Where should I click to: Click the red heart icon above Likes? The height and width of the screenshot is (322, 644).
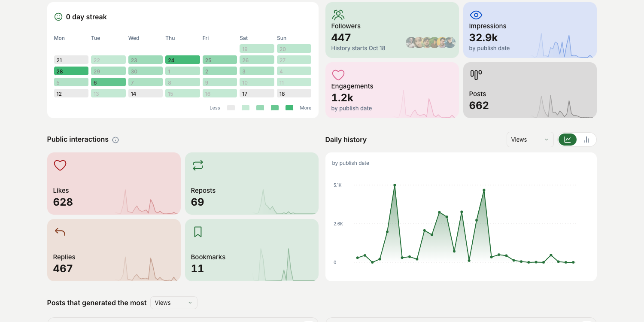pos(60,165)
